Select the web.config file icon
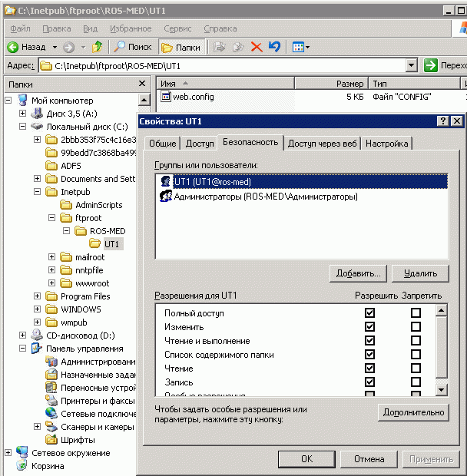Image resolution: width=467 pixels, height=476 pixels. [166, 97]
